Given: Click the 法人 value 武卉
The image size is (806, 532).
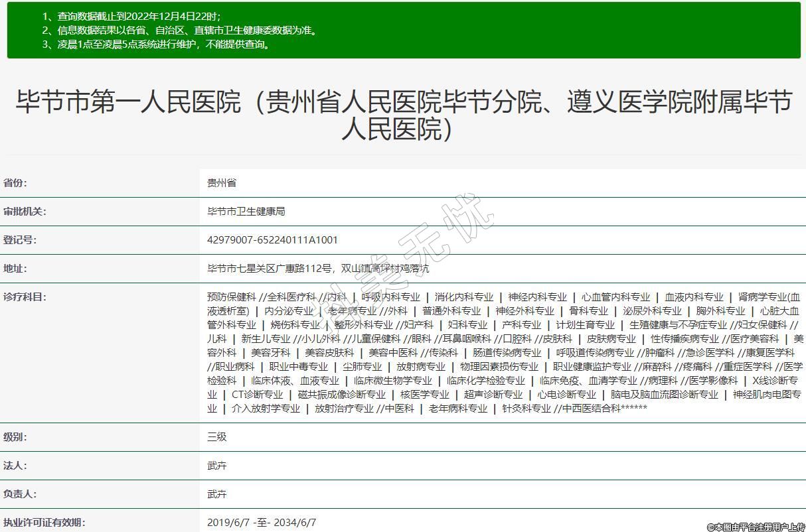Looking at the screenshot, I should 216,466.
